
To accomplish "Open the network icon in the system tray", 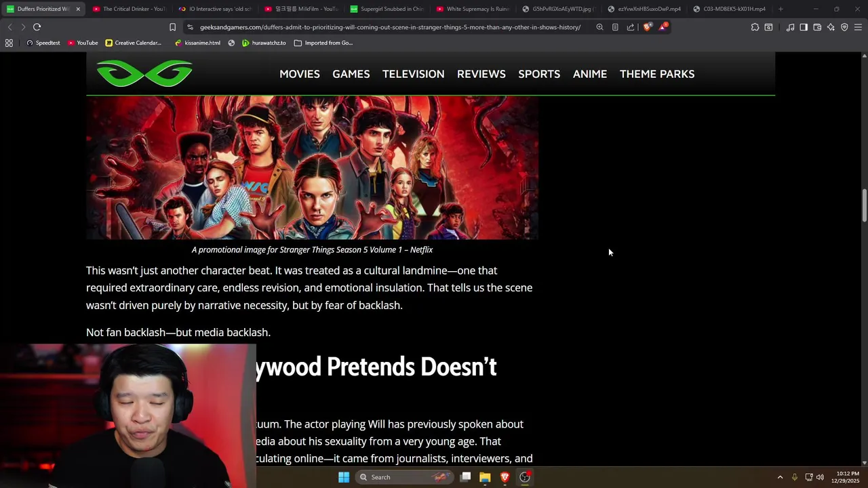I will tap(809, 477).
